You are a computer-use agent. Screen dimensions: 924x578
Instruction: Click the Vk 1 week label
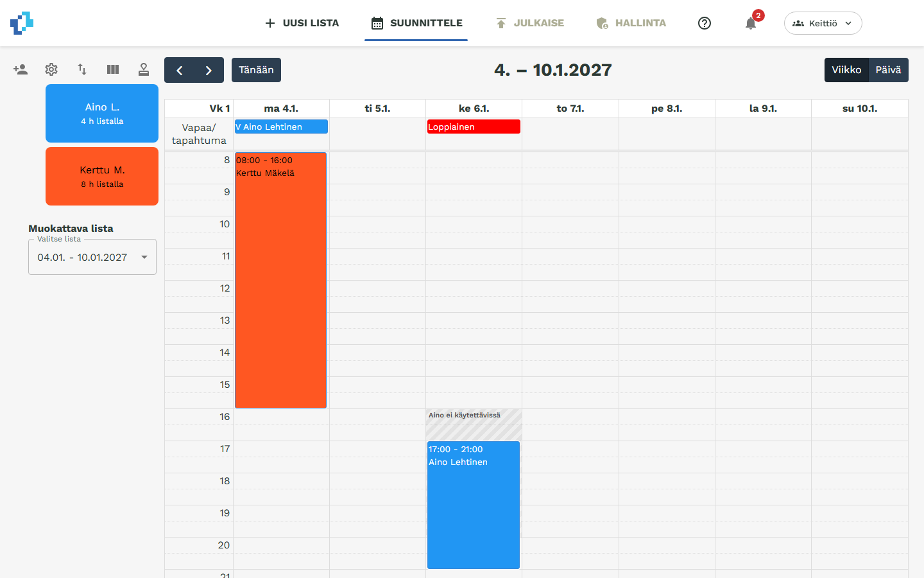(219, 109)
